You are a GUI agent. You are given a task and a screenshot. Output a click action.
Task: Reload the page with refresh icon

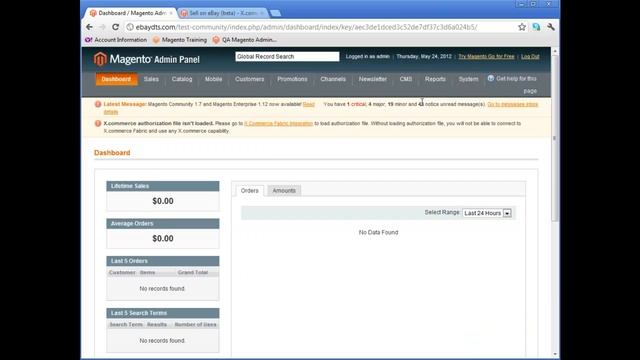[x=116, y=27]
